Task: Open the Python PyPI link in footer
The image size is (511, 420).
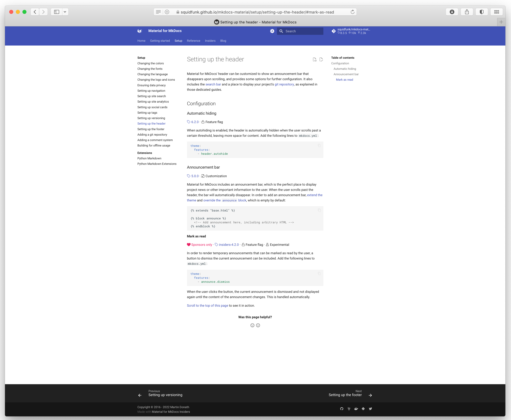Action: [x=363, y=409]
